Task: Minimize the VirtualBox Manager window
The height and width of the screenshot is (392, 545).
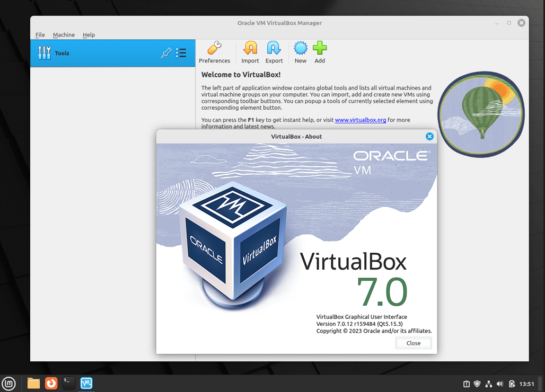Action: [x=497, y=23]
